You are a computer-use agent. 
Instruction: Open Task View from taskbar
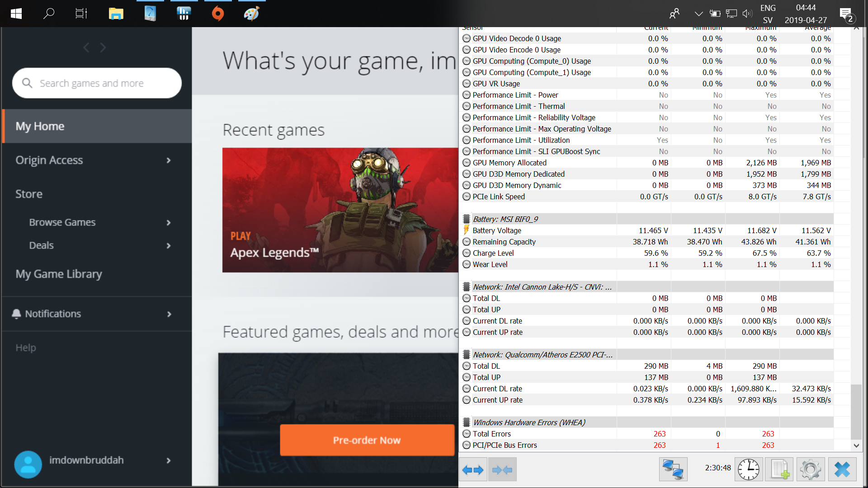(x=81, y=14)
